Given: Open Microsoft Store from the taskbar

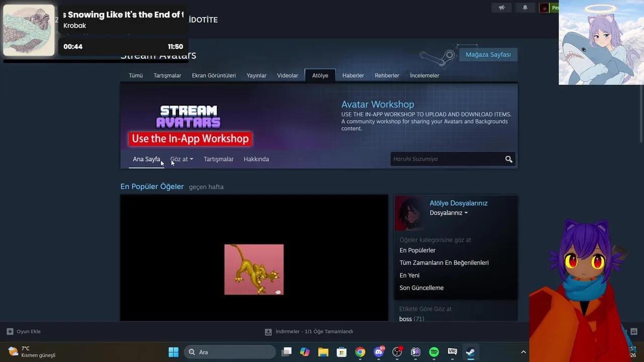Looking at the screenshot, I should click(342, 352).
